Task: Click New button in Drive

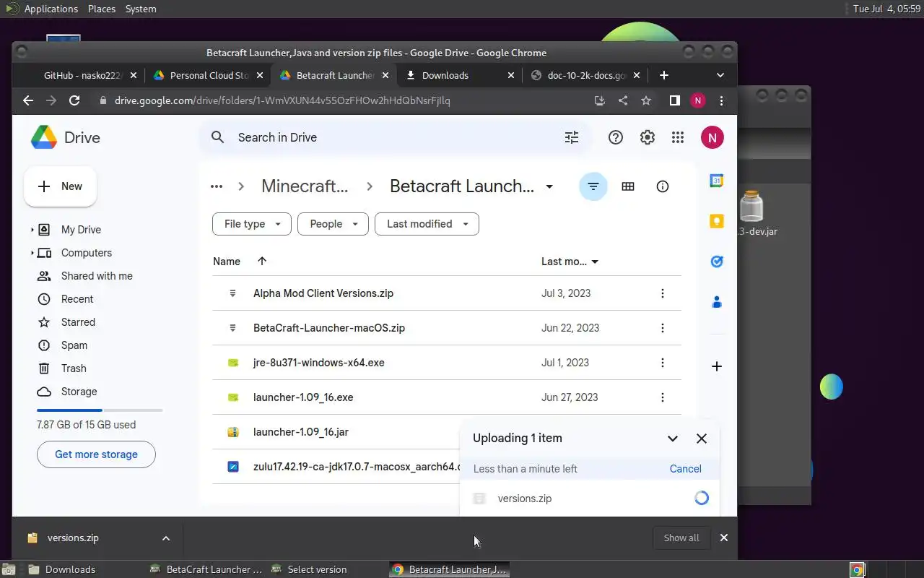Action: 61,186
